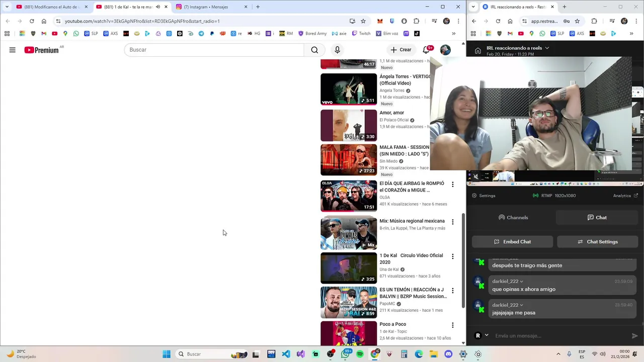644x362 pixels.
Task: Expand darkiel_222 menu on 'jajajajaja me pasa' message
Action: pos(521,305)
